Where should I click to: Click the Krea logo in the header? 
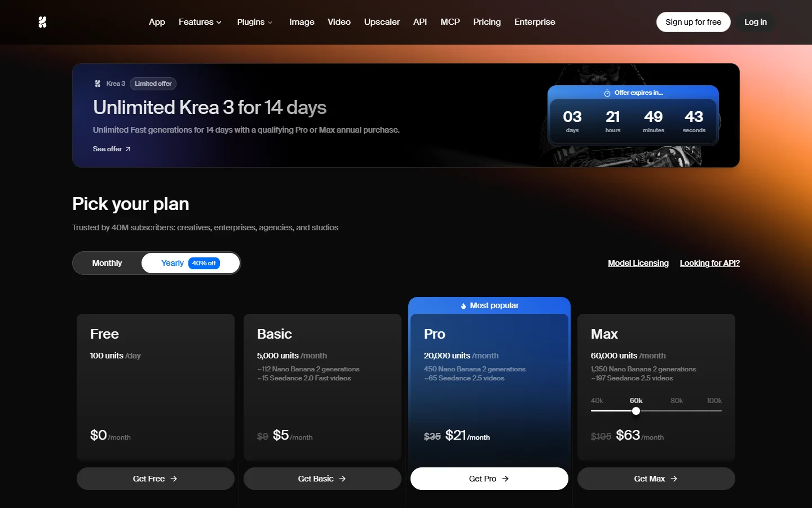coord(42,22)
